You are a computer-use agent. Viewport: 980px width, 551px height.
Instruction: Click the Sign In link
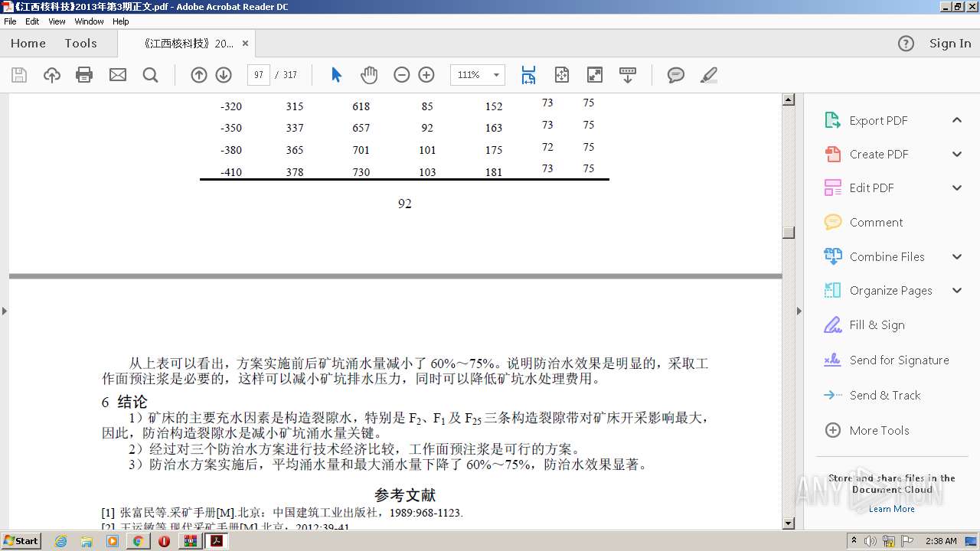(950, 44)
